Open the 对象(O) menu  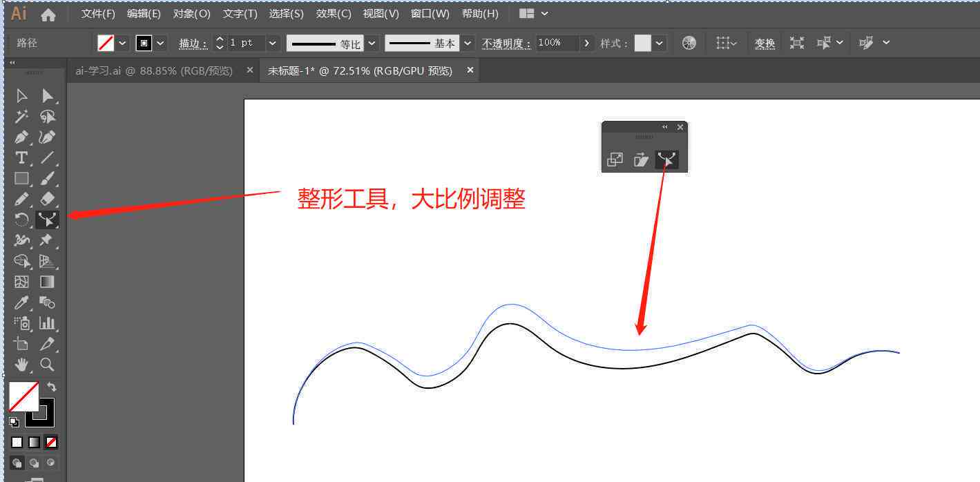point(191,14)
